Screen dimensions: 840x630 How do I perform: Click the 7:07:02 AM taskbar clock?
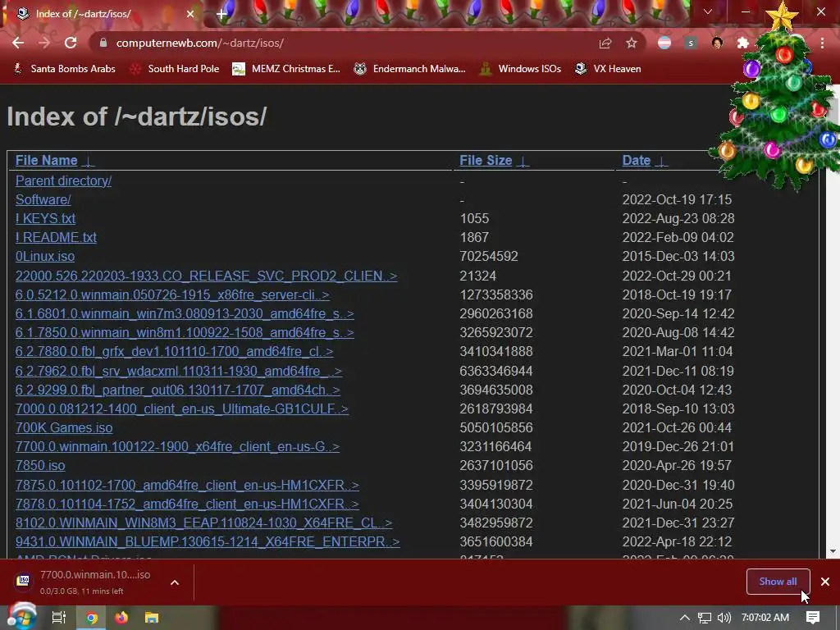765,618
